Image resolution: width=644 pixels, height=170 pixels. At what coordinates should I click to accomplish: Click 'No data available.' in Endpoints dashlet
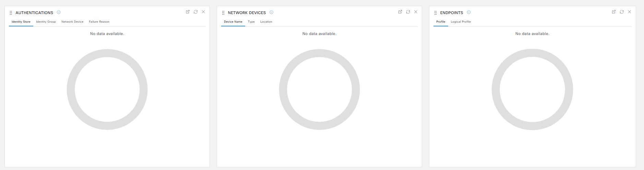(532, 34)
